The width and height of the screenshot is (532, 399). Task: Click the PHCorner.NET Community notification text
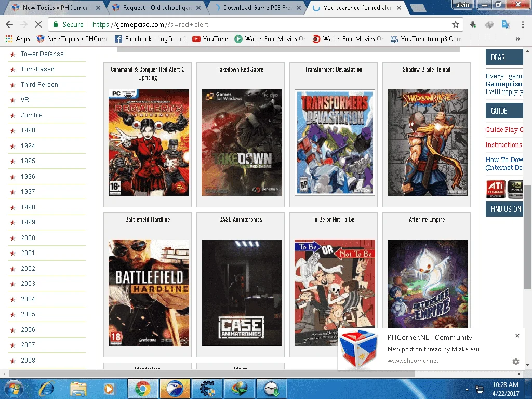[430, 337]
